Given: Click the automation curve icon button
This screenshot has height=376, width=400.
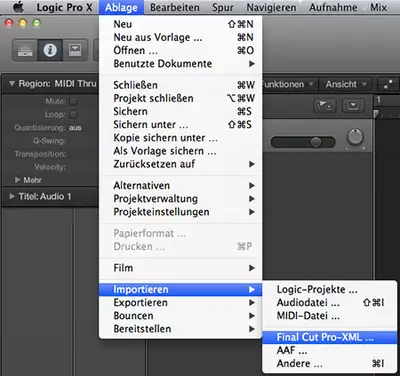Looking at the screenshot, I should [388, 84].
